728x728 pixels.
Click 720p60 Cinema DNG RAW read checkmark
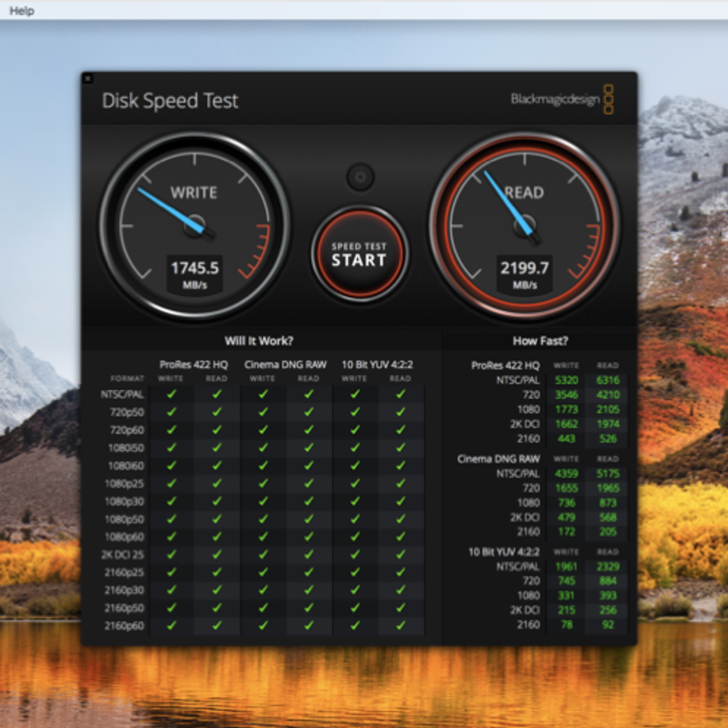point(309,430)
